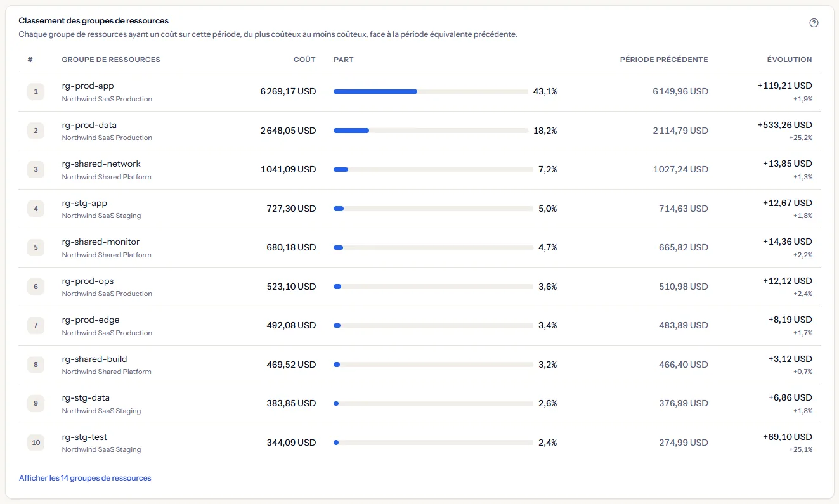Select rg-shared-network resource group
The image size is (839, 504).
(x=420, y=170)
